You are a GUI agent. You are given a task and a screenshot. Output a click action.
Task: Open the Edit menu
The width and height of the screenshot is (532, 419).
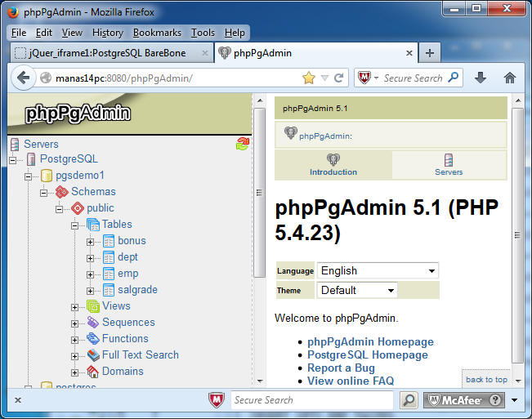(x=44, y=33)
